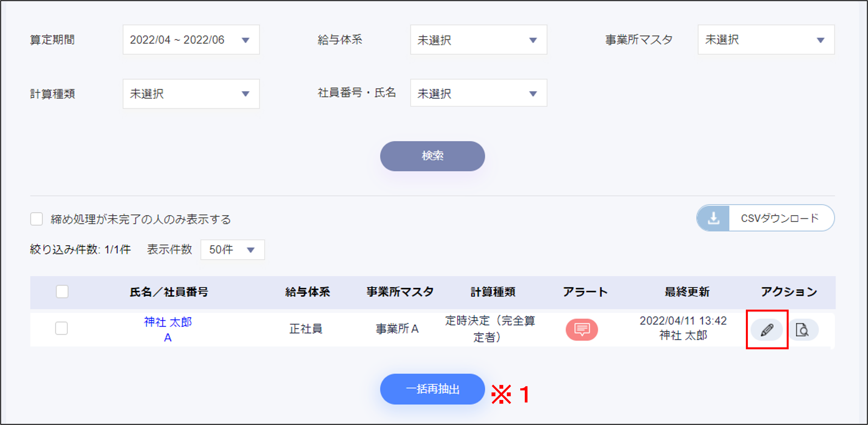Image resolution: width=868 pixels, height=425 pixels.
Task: Click the CSV download arrow icon
Action: point(713,218)
